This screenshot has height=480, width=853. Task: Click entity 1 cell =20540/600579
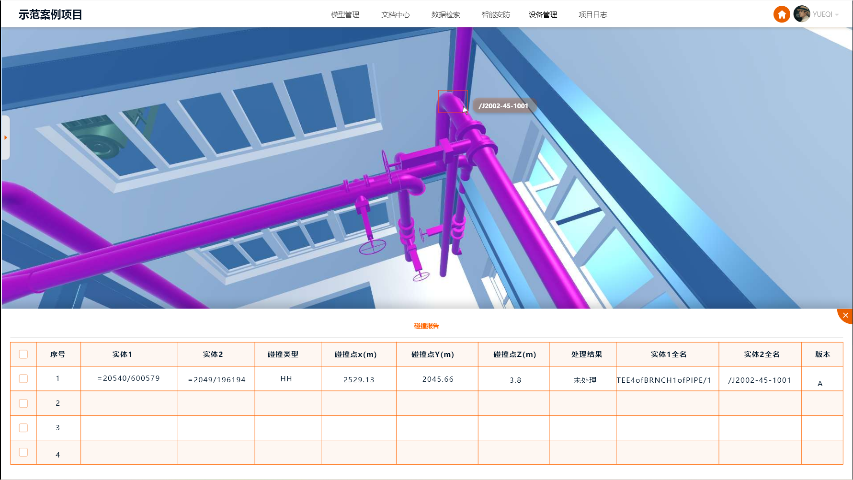click(129, 379)
